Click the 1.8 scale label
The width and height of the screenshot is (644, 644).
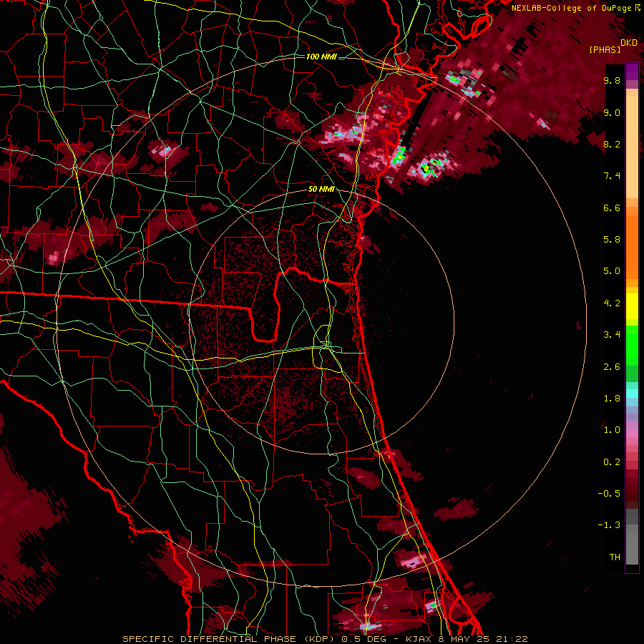[612, 398]
